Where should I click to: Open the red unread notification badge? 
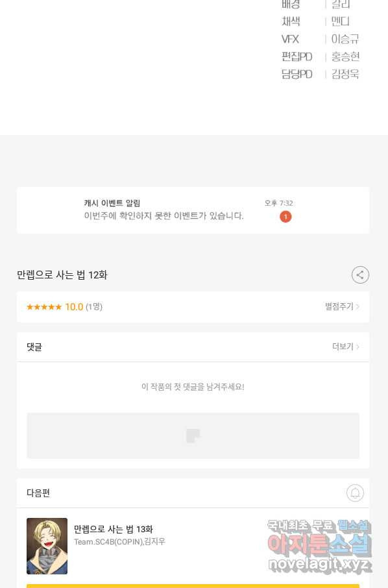point(285,216)
